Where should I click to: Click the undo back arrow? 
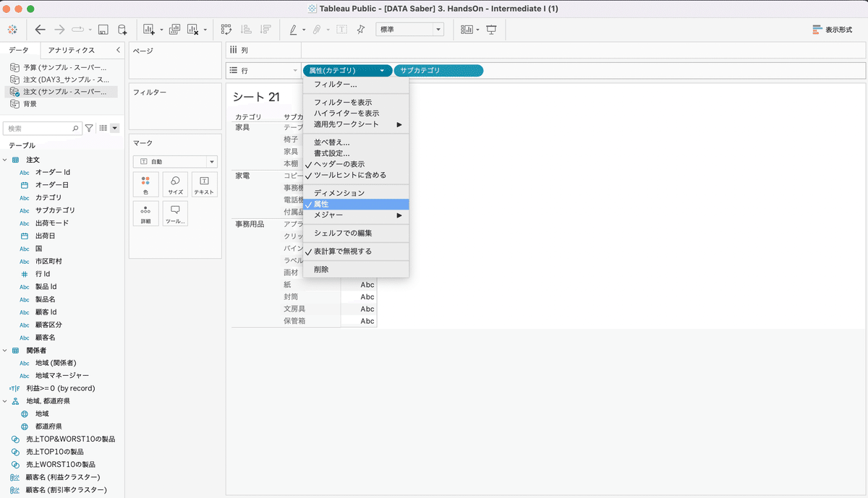(x=41, y=30)
